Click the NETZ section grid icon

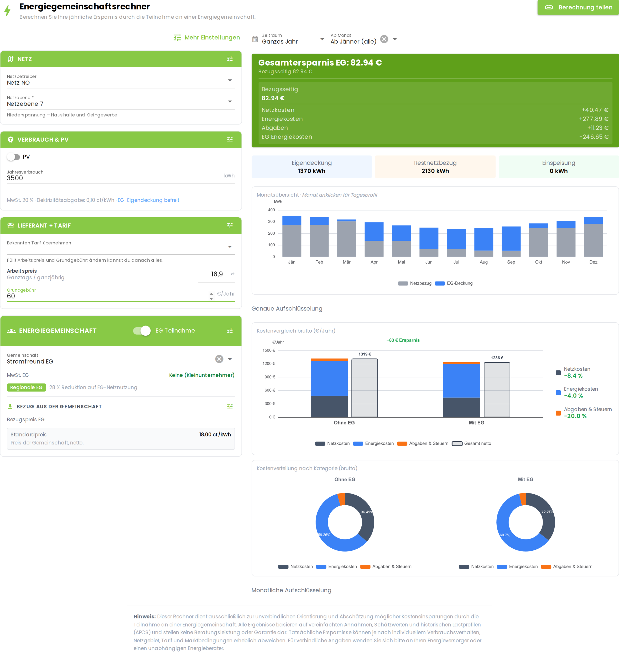pyautogui.click(x=11, y=59)
